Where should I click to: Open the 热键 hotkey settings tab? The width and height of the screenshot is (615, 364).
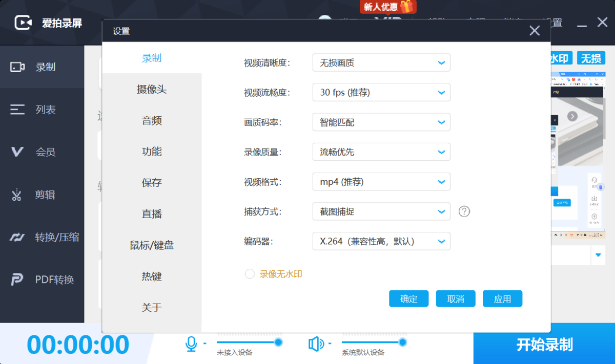coord(151,276)
